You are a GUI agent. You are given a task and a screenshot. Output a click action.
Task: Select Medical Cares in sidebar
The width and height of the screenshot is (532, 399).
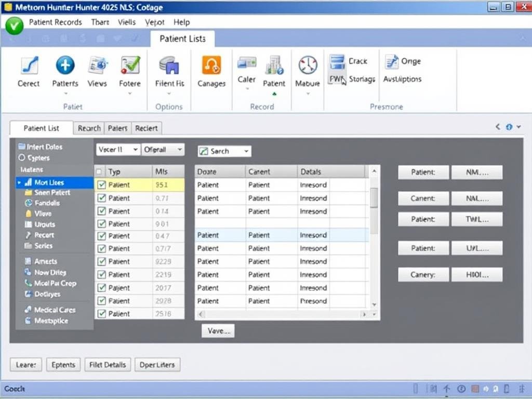(x=55, y=310)
